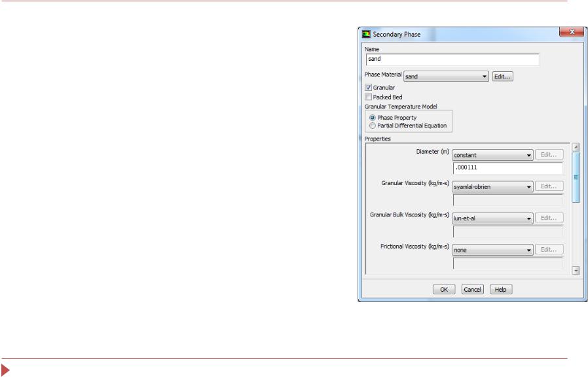Close the Secondary Phase dialog
Screen dimensions: 588x378
coord(572,32)
